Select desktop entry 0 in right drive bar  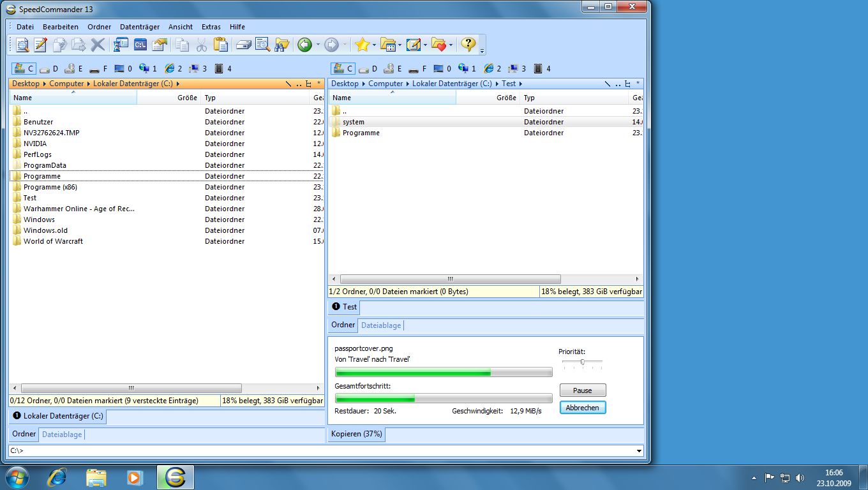tap(443, 68)
